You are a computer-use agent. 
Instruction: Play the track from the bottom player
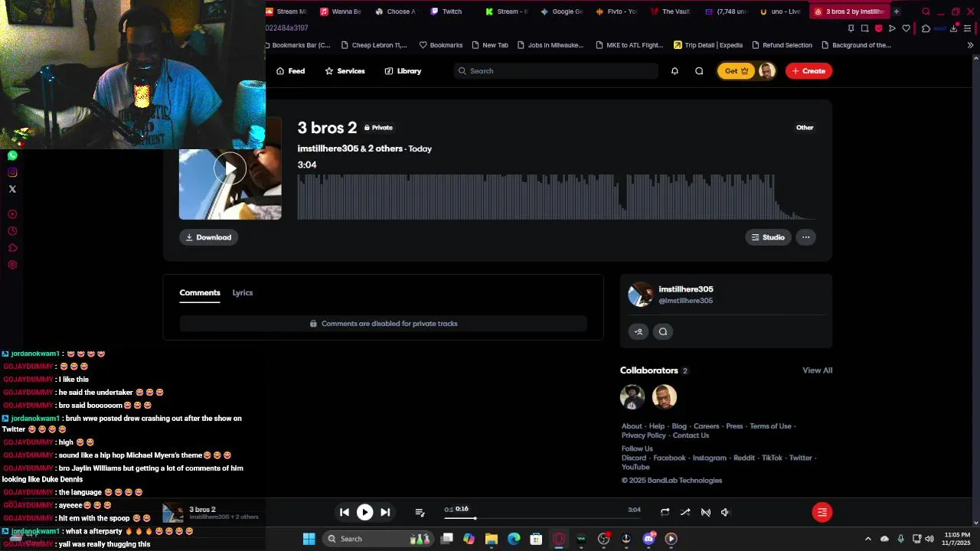pos(364,512)
